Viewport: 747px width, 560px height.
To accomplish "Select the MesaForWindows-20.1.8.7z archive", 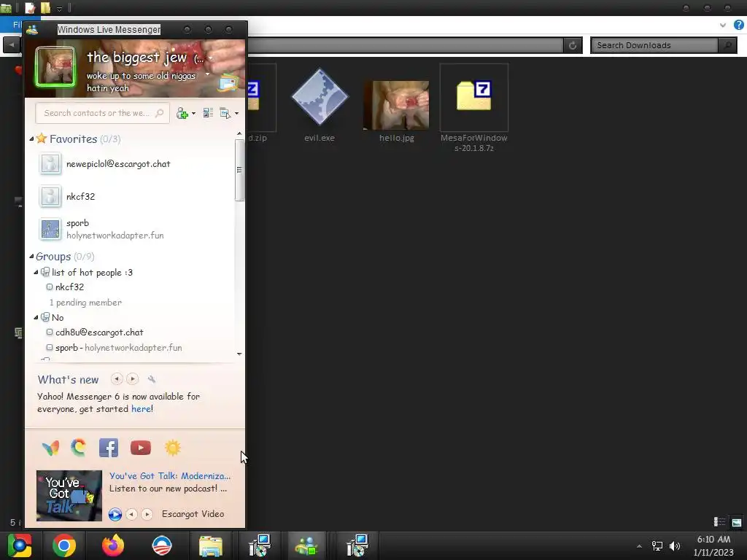I will click(474, 109).
